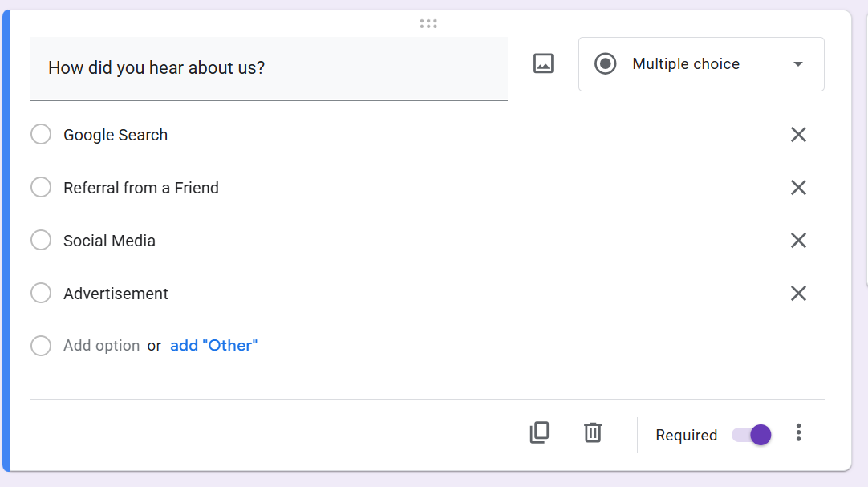The image size is (868, 487).
Task: Click the Advertisement option label
Action: [115, 293]
